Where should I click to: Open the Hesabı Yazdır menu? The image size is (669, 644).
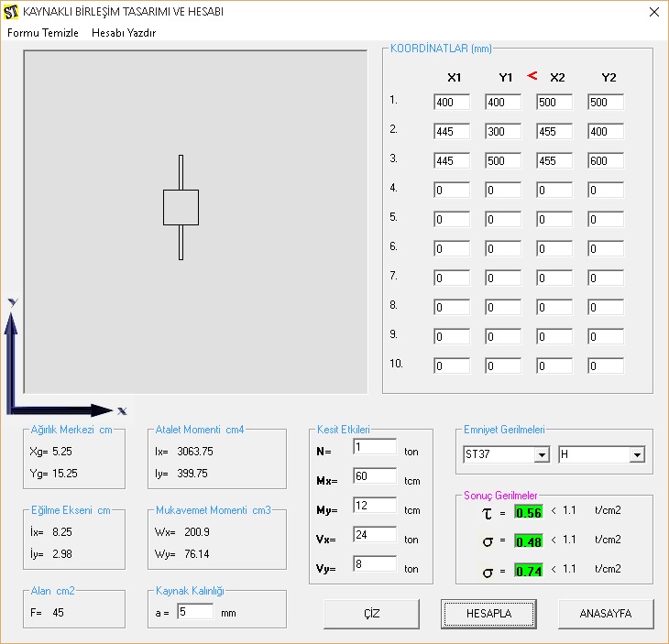tap(124, 33)
